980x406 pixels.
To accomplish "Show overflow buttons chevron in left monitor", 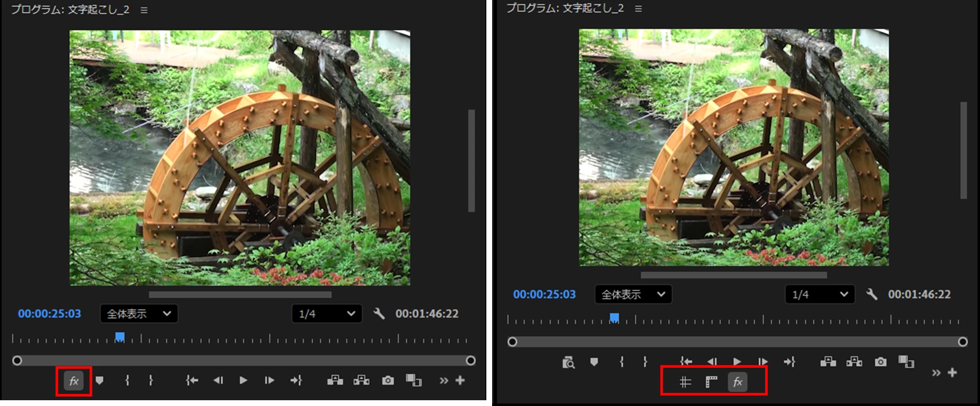I will coord(444,380).
